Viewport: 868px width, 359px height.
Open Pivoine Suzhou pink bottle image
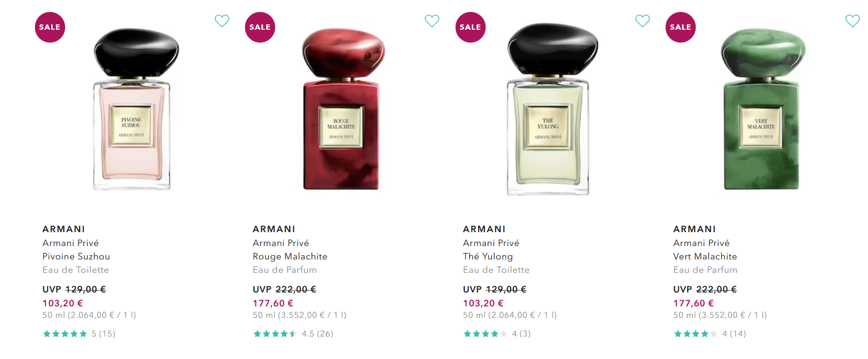pos(132,109)
